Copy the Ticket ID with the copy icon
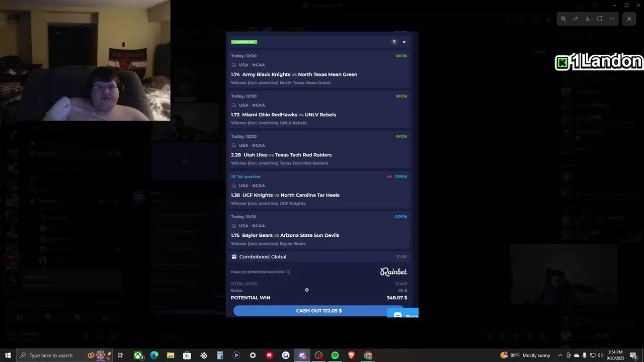This screenshot has width=644, height=362. coord(288,272)
